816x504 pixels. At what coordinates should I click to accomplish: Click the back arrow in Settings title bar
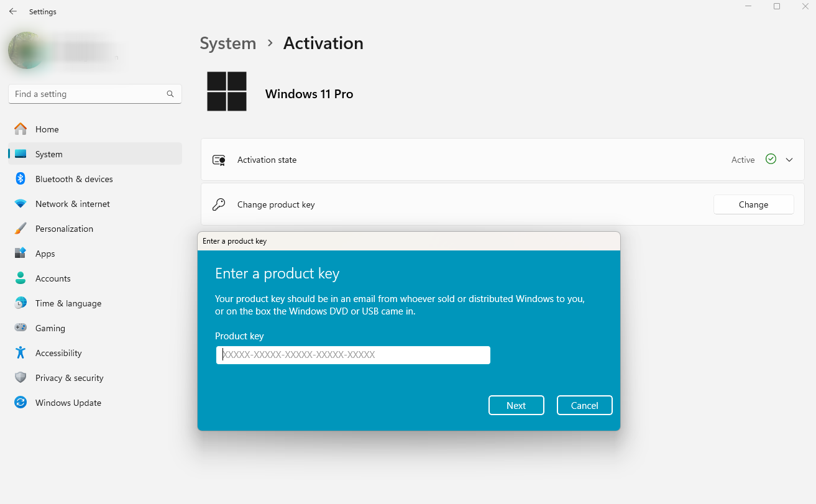(x=12, y=11)
